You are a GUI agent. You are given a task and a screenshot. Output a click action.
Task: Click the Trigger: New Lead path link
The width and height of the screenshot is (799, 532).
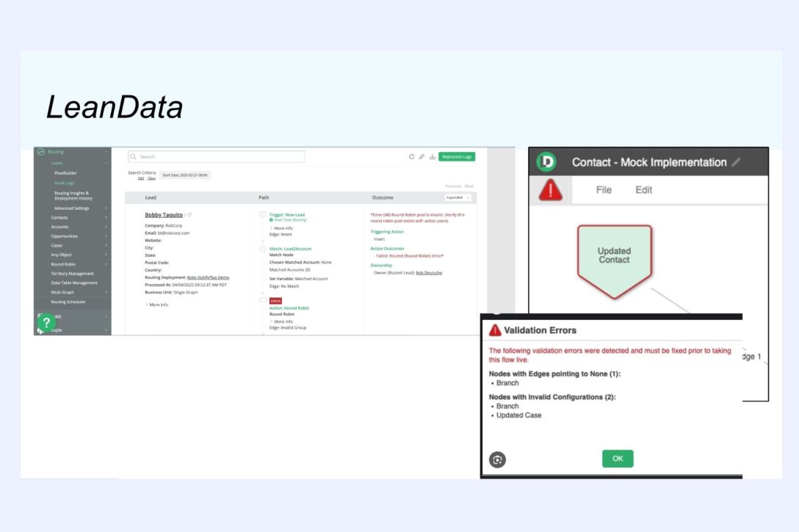pos(287,215)
